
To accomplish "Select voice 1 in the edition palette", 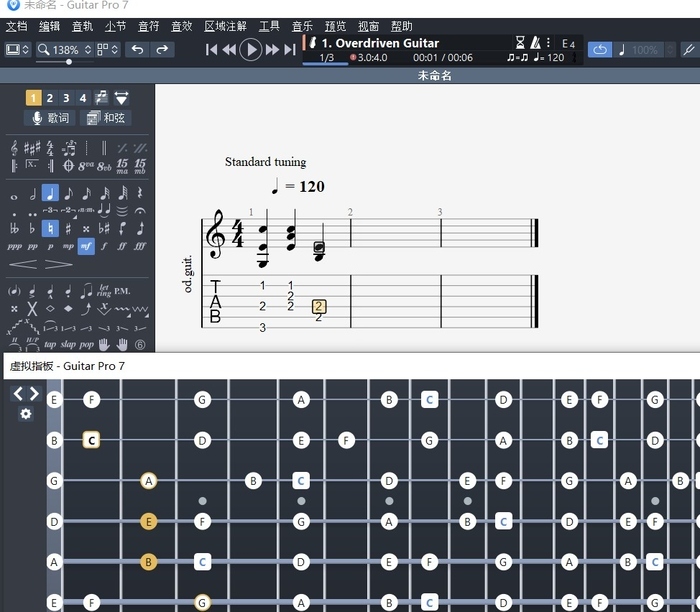I will pyautogui.click(x=33, y=97).
